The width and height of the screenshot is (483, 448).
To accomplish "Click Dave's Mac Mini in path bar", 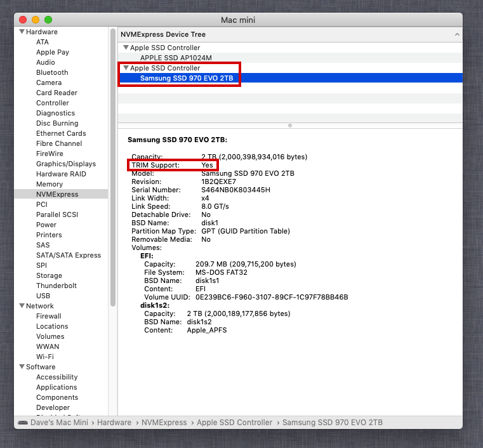I will [59, 423].
